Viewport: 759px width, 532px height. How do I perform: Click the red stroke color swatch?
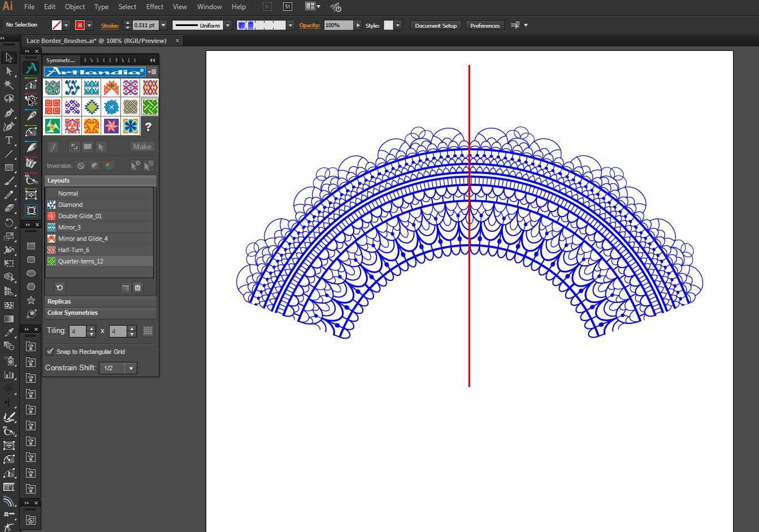[80, 25]
